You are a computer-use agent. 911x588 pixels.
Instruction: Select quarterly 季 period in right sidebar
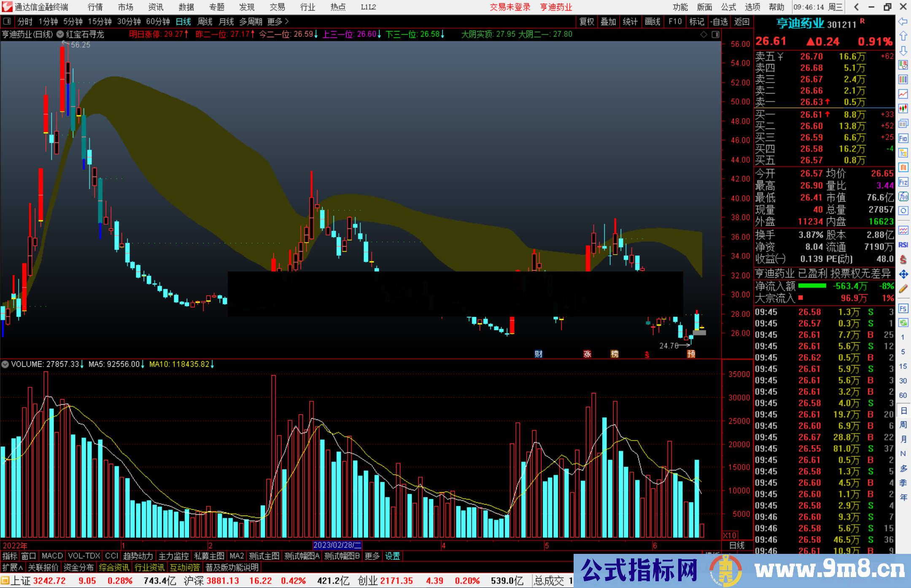coord(903,483)
